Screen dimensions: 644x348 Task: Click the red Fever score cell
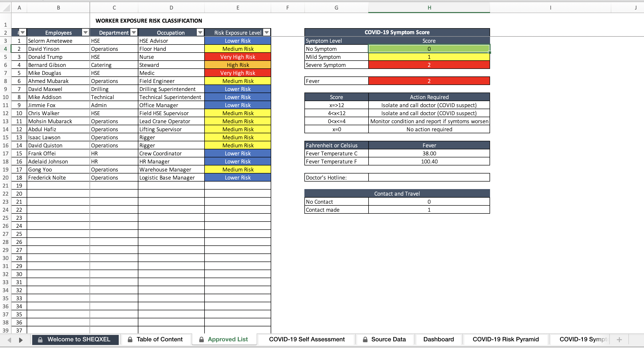coord(429,81)
